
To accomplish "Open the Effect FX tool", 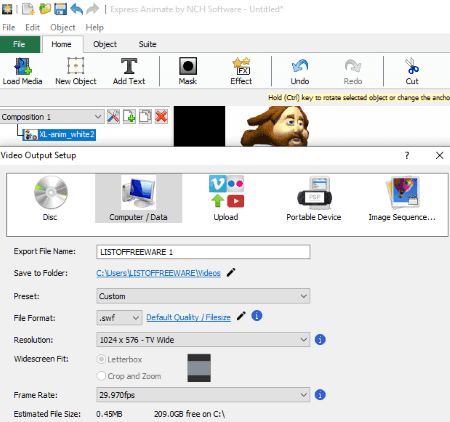I will 241,71.
